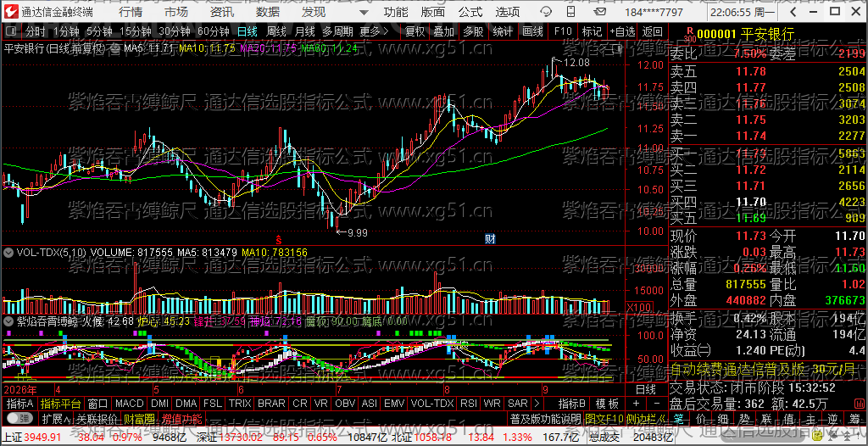This screenshot has height=446, width=868.
Task: Open the 关联报价 tab
Action: (x=97, y=418)
